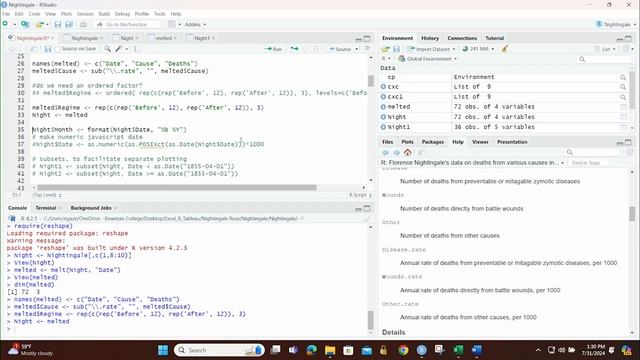This screenshot has width=640, height=360.
Task: Refresh the Environment pane
Action: click(627, 49)
